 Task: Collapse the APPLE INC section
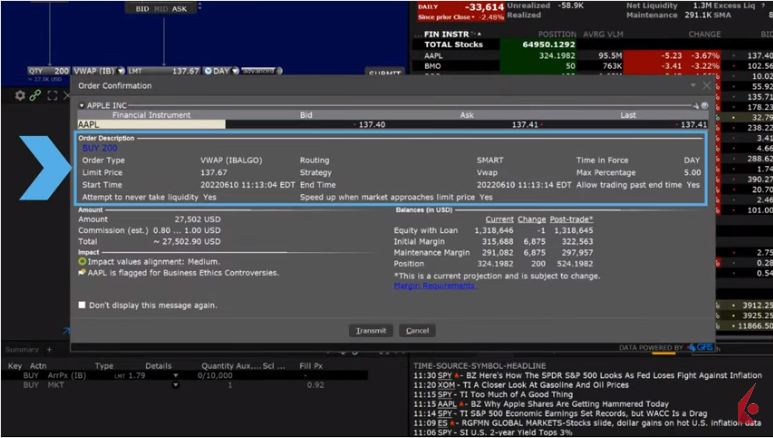[x=81, y=106]
